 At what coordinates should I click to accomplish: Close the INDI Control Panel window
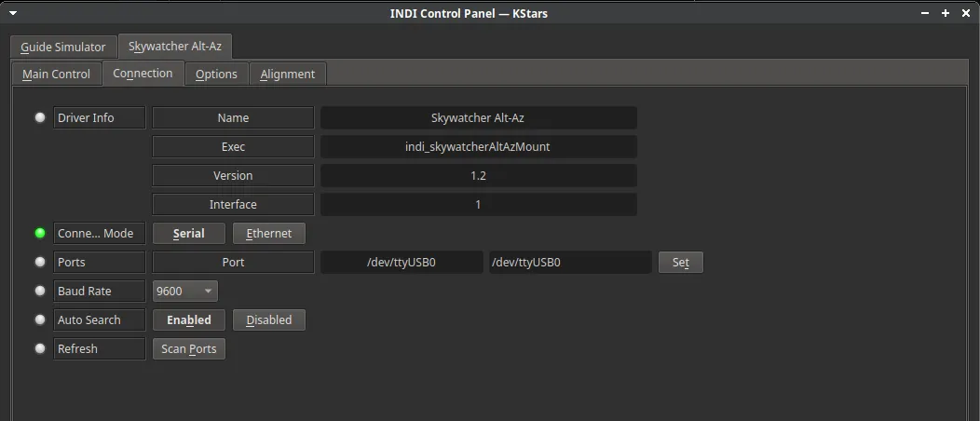[965, 13]
